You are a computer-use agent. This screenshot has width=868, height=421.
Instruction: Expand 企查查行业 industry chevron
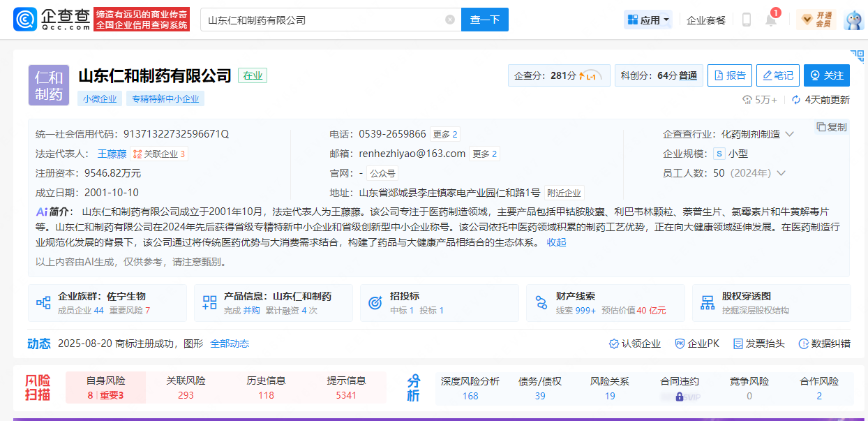coord(789,134)
